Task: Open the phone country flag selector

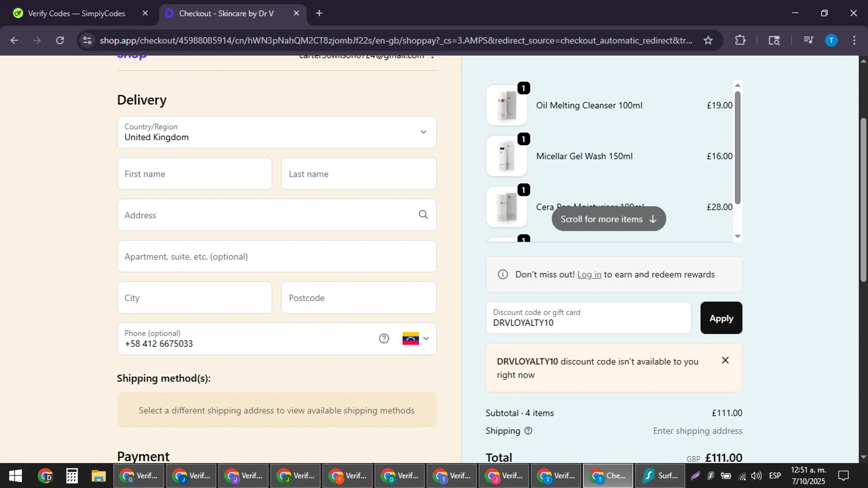Action: [415, 339]
